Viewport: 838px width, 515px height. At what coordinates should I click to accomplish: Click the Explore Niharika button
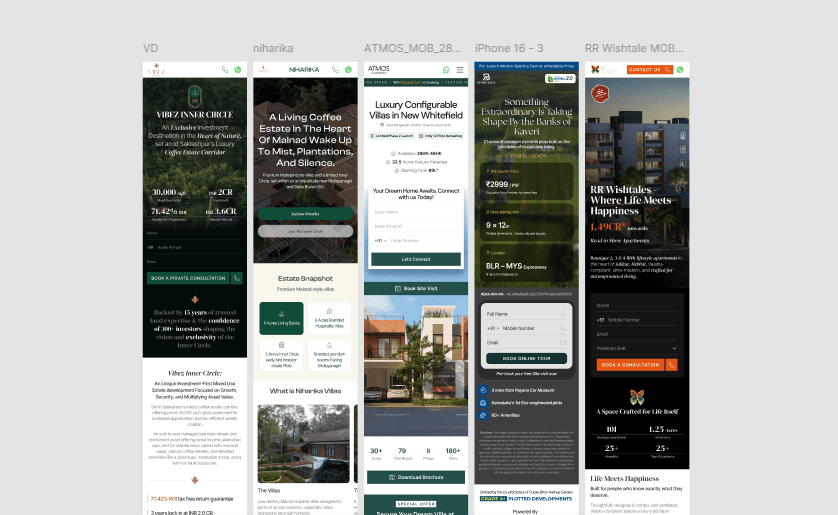click(x=305, y=214)
